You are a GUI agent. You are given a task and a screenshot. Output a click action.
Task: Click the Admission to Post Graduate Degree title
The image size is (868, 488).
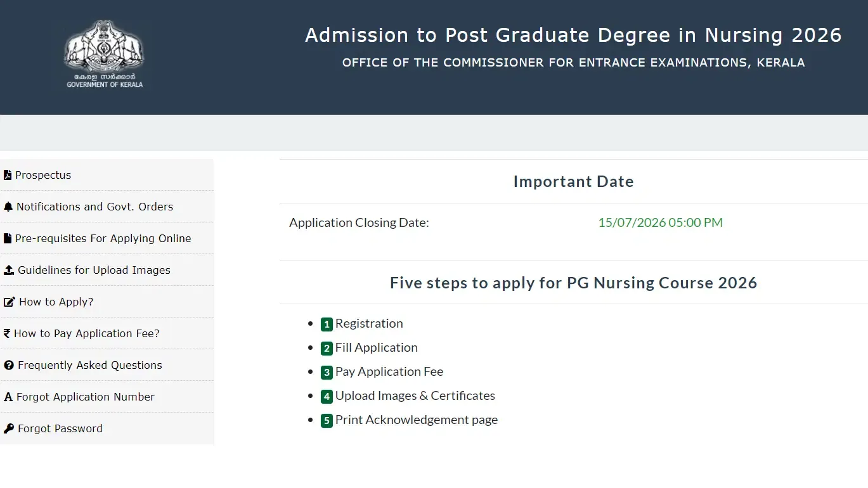pos(573,35)
